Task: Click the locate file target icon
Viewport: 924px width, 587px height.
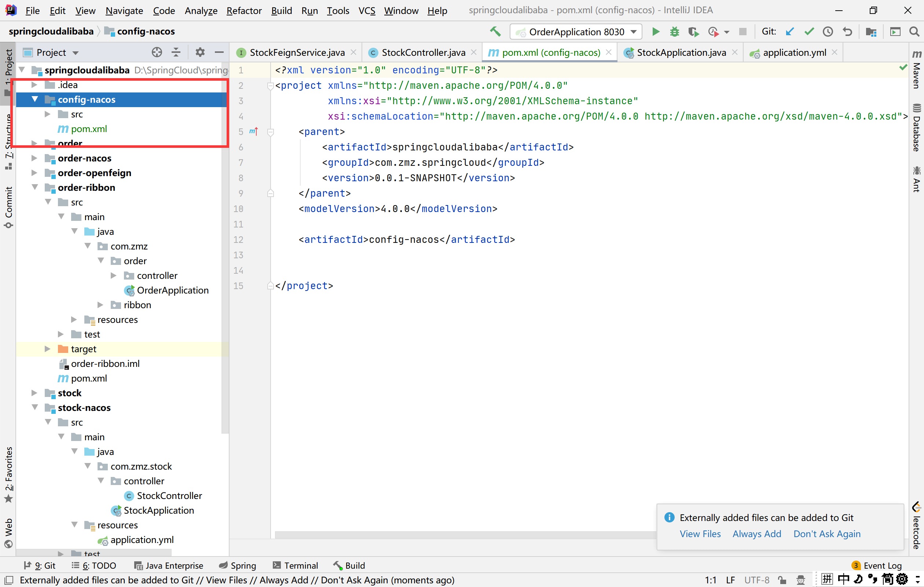Action: tap(157, 52)
